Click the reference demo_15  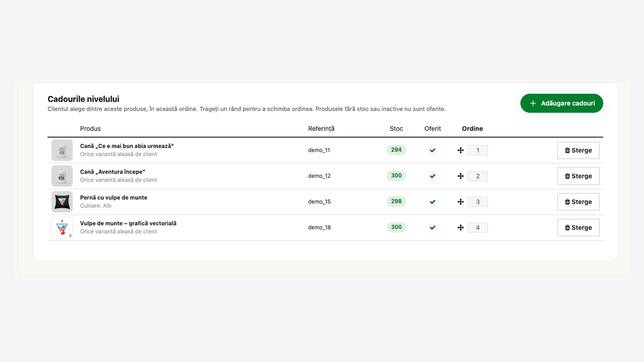pyautogui.click(x=319, y=202)
